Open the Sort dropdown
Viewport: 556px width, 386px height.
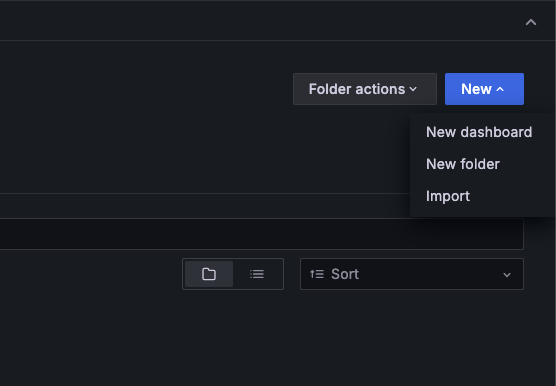coord(412,274)
